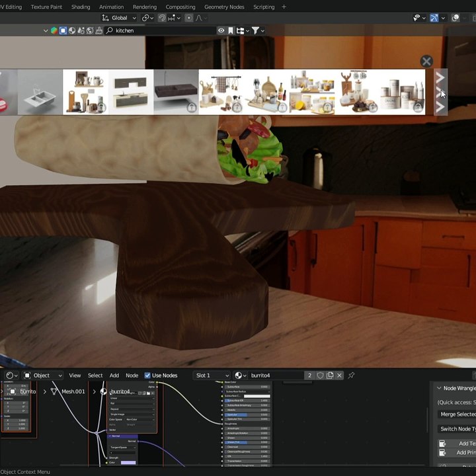The height and width of the screenshot is (476, 476).
Task: Open the Slot 1 material slot dropdown
Action: click(x=212, y=376)
